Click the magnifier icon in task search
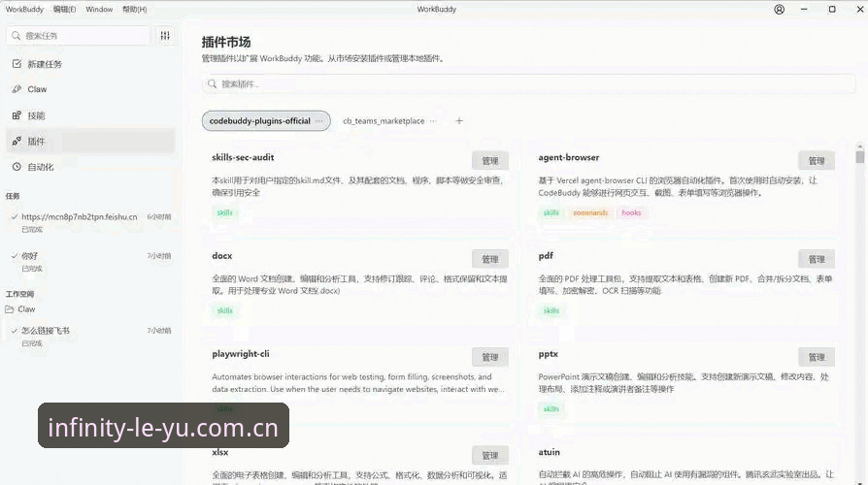This screenshot has height=485, width=868. point(16,35)
